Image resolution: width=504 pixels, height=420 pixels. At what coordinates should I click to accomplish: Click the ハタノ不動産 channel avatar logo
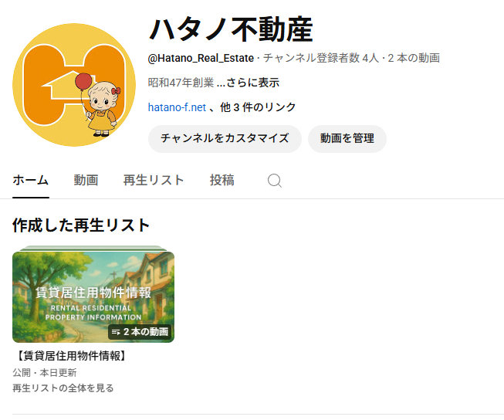[x=74, y=85]
